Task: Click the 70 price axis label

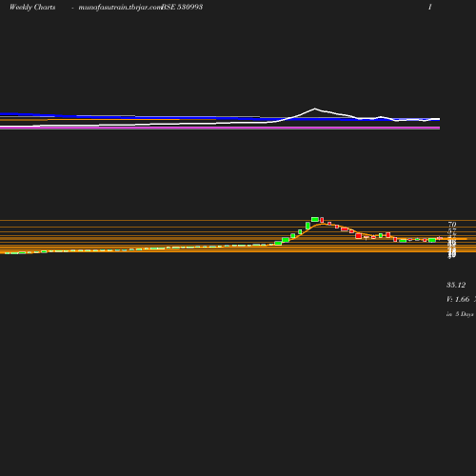Action: pos(452,225)
